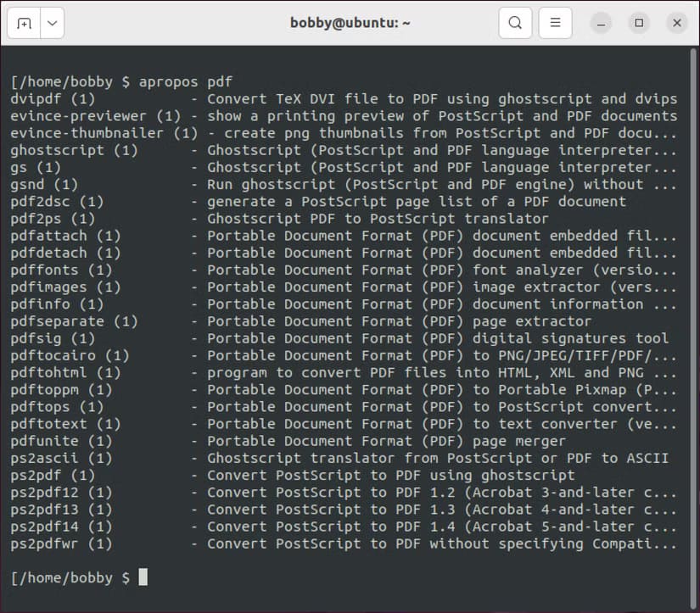Image resolution: width=700 pixels, height=613 pixels.
Task: Click the 'pdfattach (1)' entry
Action: pyautogui.click(x=65, y=236)
